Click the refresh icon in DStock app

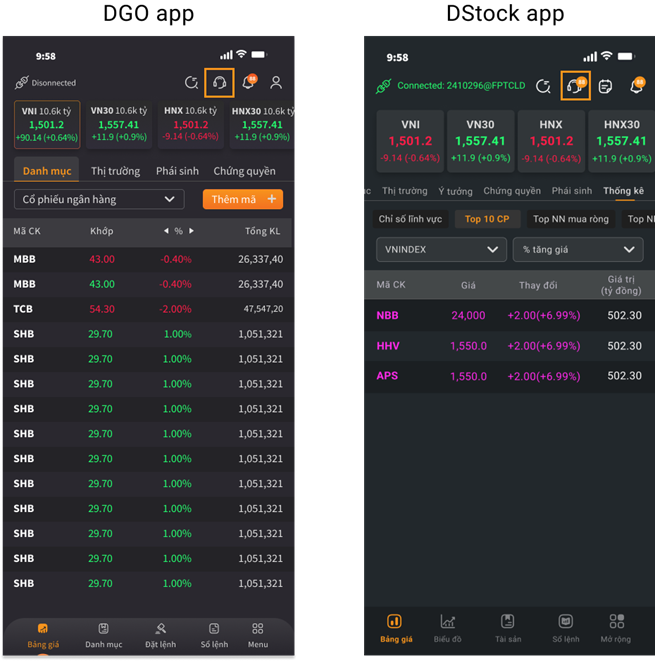[x=543, y=86]
